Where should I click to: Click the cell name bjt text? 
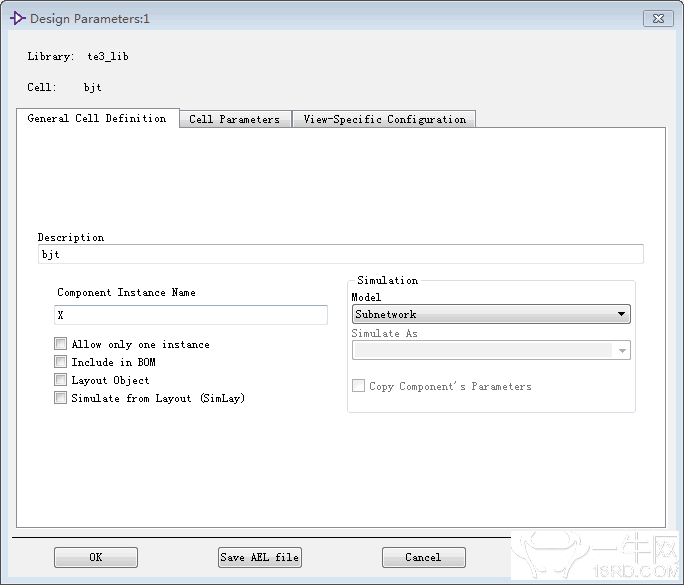[92, 87]
